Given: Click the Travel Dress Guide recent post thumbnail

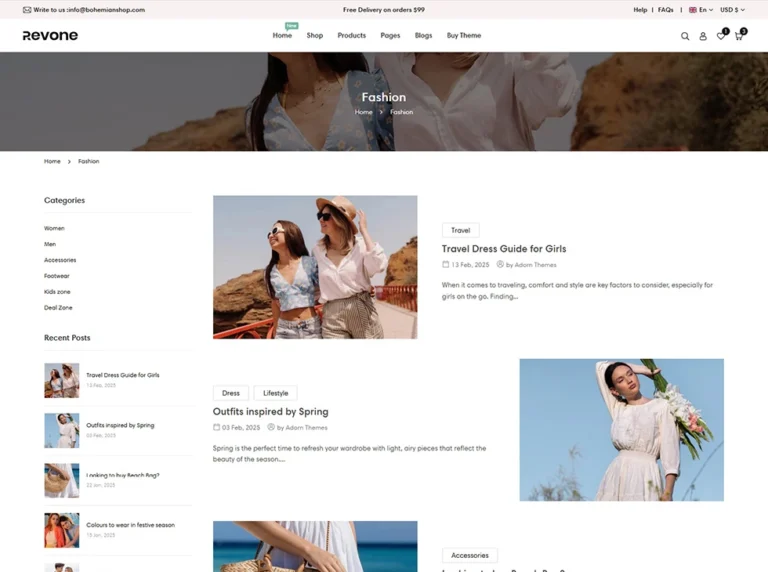Looking at the screenshot, I should point(62,381).
